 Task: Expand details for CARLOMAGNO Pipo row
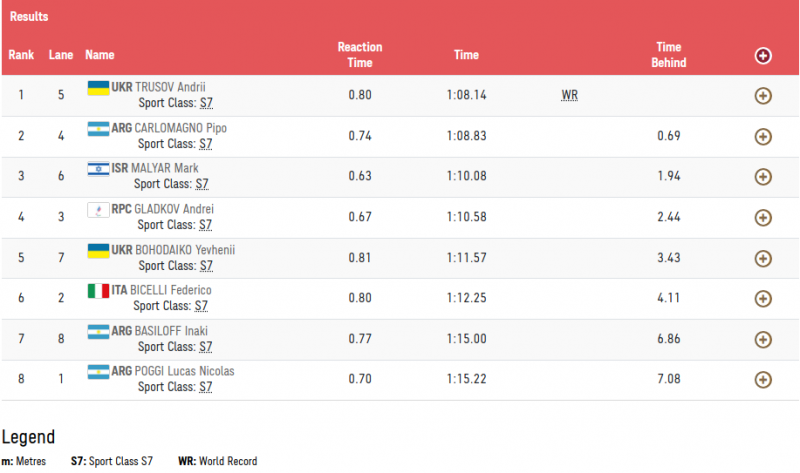(x=763, y=137)
